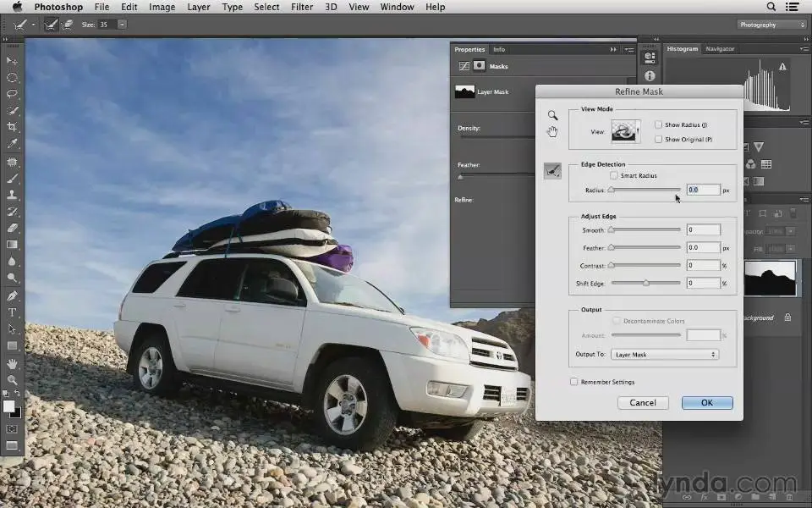Click OK to apply Refine Mask

point(706,403)
